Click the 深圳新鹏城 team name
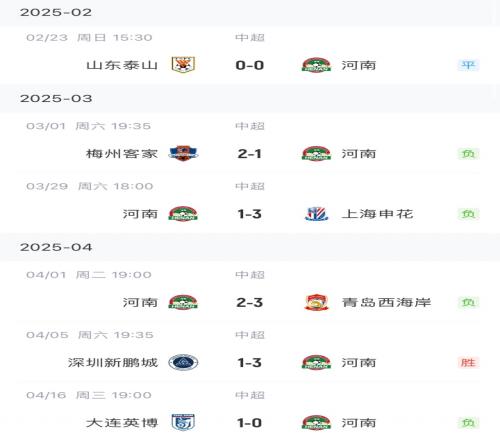The height and width of the screenshot is (440, 500). pyautogui.click(x=113, y=363)
